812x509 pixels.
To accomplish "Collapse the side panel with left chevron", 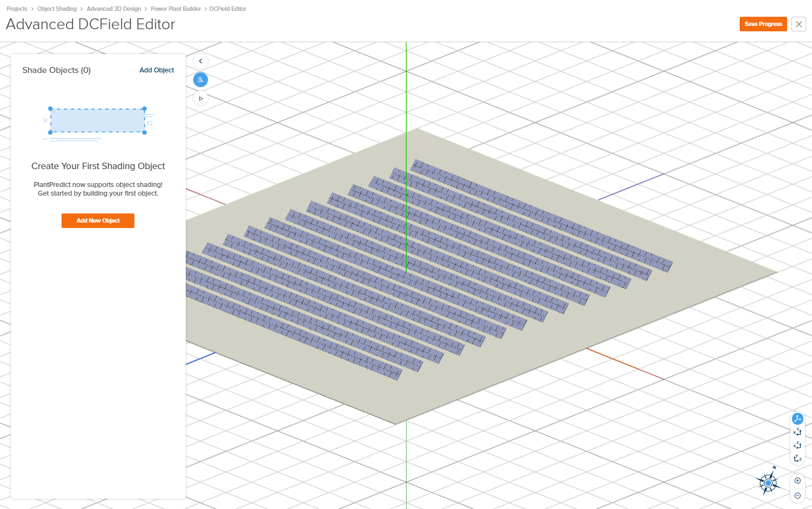I will coord(200,61).
